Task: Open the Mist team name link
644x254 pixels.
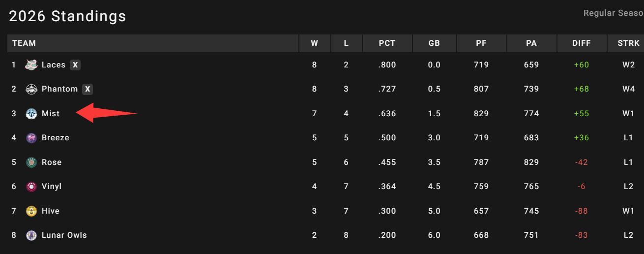Action: [x=51, y=113]
